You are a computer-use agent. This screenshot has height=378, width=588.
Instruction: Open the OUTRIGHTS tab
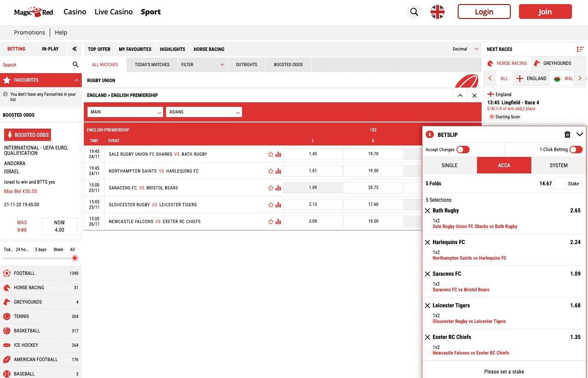tap(247, 65)
